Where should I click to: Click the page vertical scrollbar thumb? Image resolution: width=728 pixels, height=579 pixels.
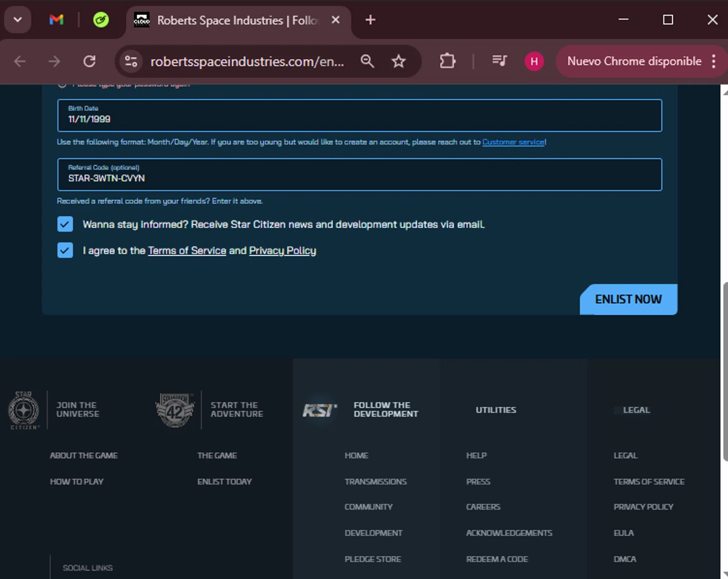click(x=725, y=371)
